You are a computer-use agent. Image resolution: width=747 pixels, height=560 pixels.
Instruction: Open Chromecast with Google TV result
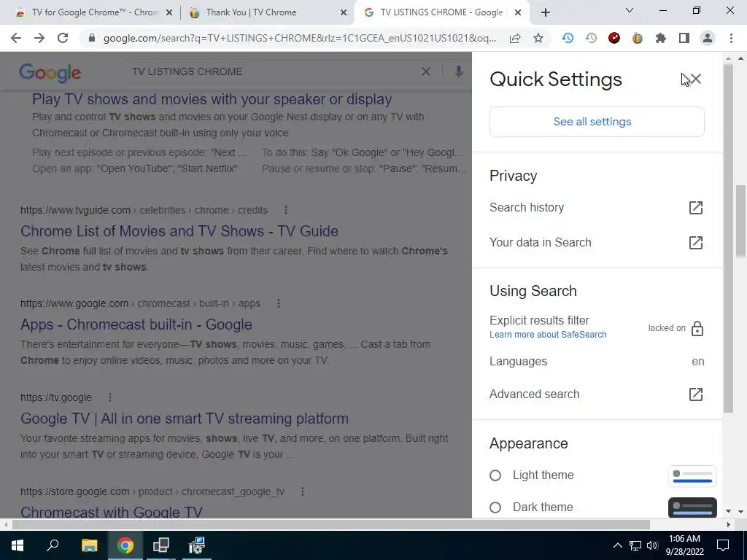112,512
